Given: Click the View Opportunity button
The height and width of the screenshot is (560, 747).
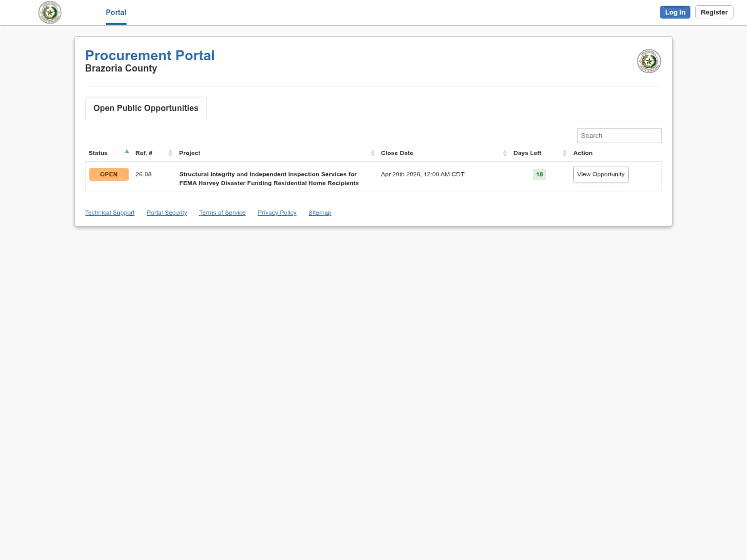Looking at the screenshot, I should pos(601,174).
